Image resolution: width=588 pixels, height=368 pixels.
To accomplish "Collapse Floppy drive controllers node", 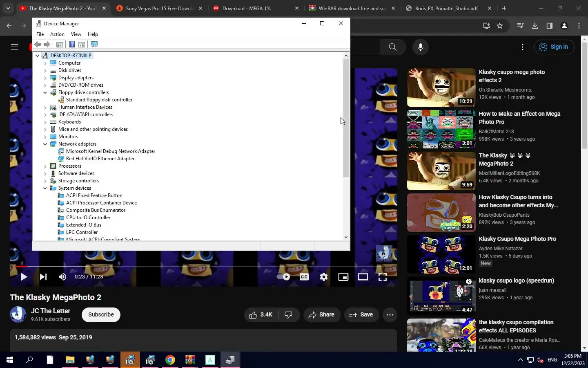I will (x=45, y=92).
